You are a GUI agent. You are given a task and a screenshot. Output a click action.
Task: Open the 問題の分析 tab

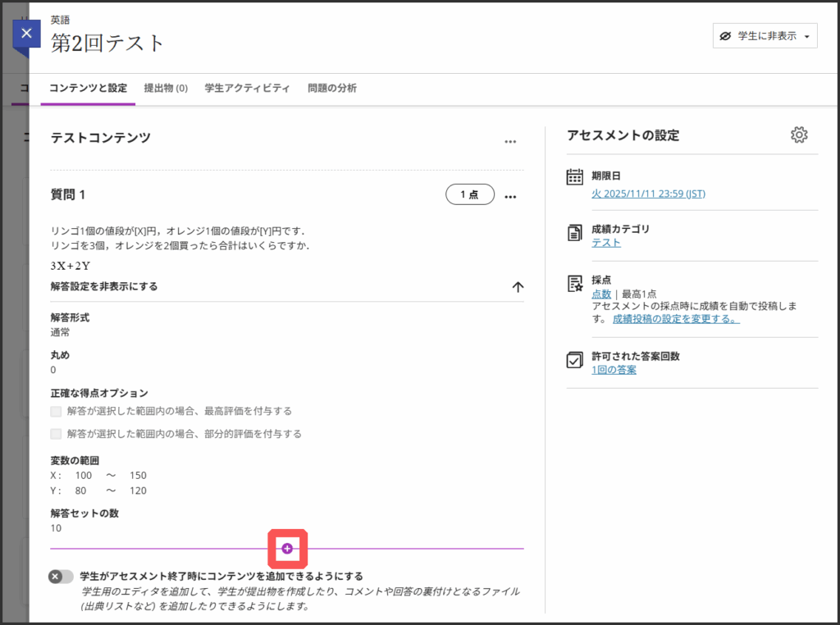[332, 89]
